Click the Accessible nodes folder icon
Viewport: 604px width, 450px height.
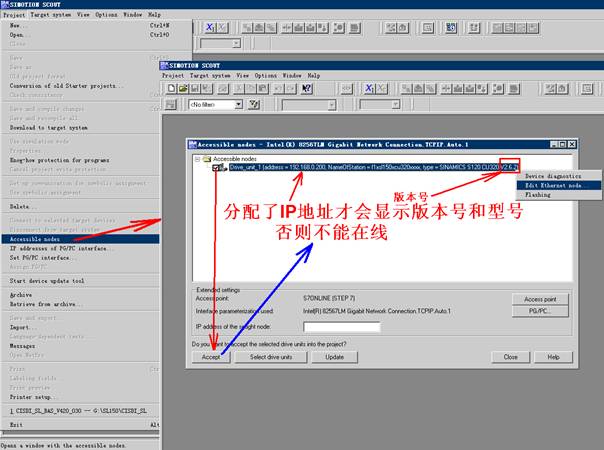[209, 158]
